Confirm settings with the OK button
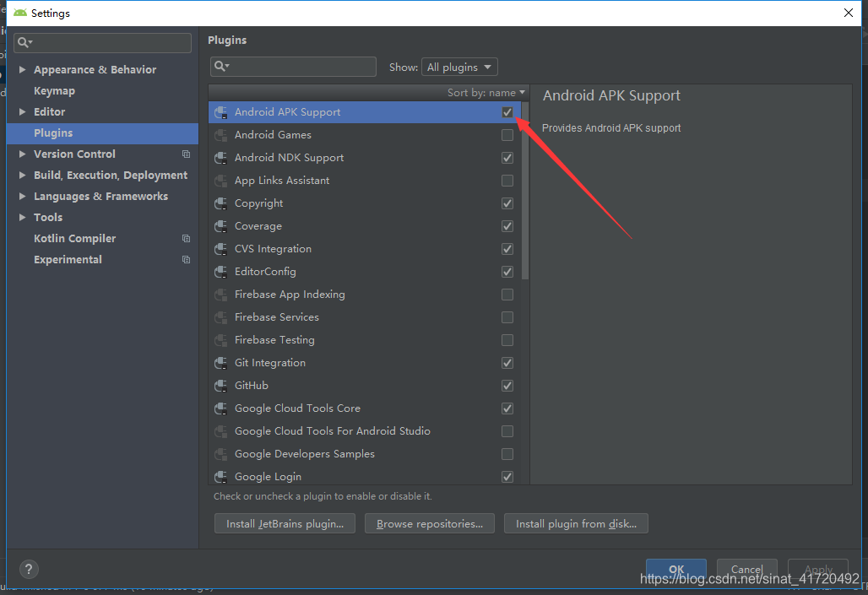The image size is (868, 595). [676, 569]
